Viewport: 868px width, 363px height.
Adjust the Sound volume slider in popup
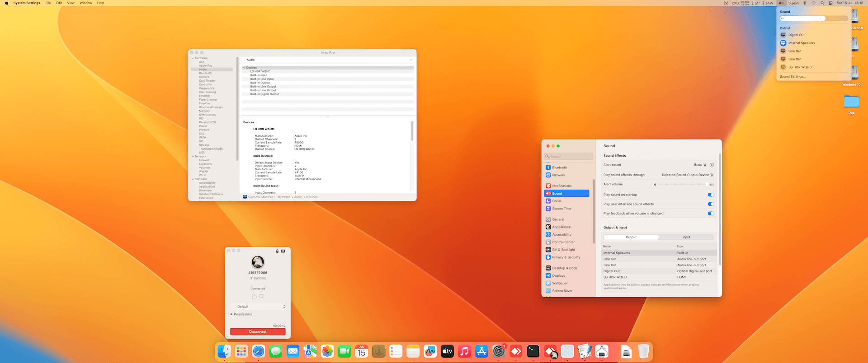click(x=814, y=19)
